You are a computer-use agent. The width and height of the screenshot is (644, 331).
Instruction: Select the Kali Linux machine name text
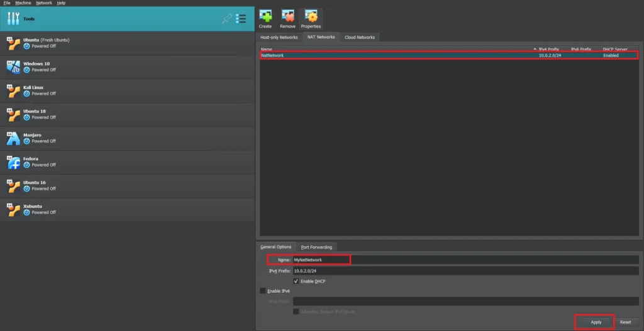pos(33,87)
